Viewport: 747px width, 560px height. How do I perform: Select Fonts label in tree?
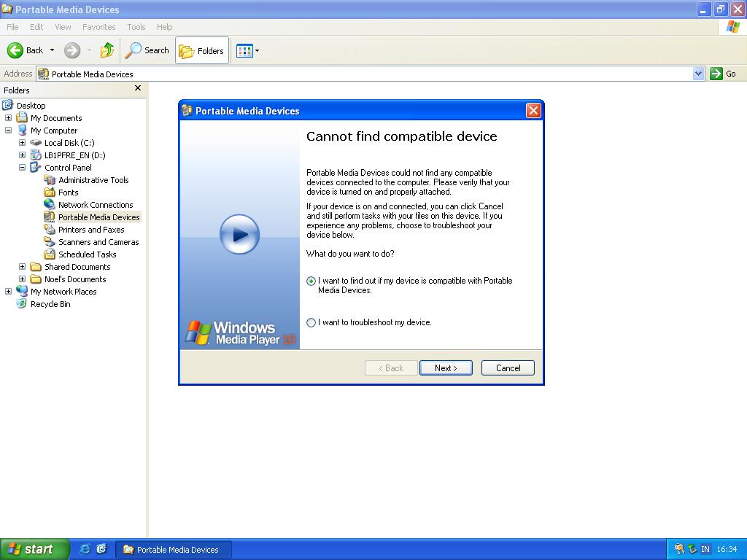[68, 192]
